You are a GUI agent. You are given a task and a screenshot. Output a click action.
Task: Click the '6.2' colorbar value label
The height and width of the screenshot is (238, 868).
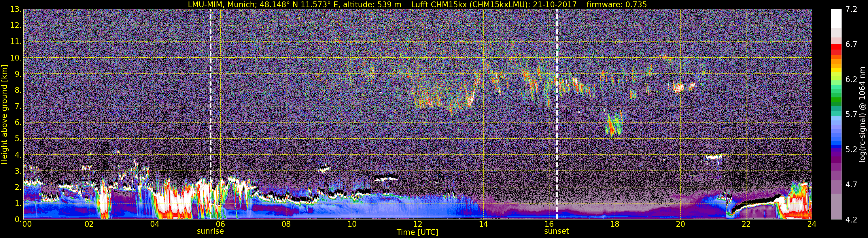pos(851,79)
